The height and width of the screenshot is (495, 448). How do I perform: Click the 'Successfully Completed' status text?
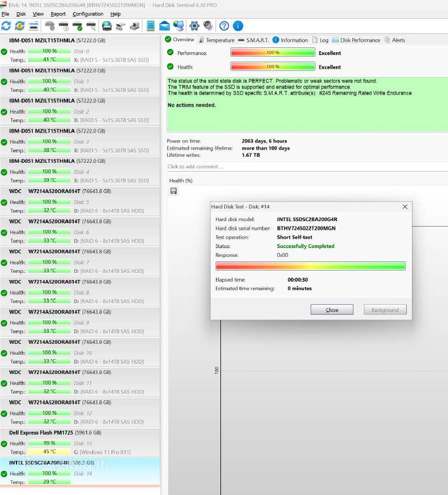click(306, 246)
